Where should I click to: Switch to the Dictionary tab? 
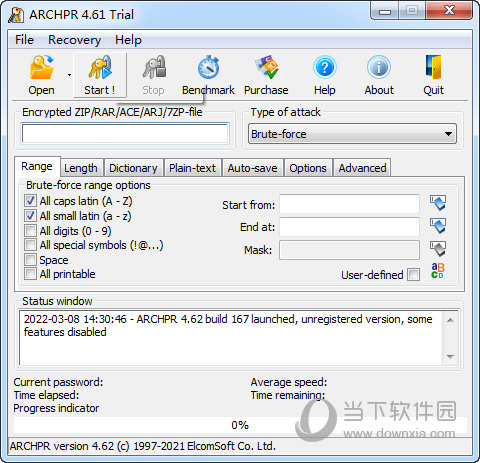tap(133, 168)
